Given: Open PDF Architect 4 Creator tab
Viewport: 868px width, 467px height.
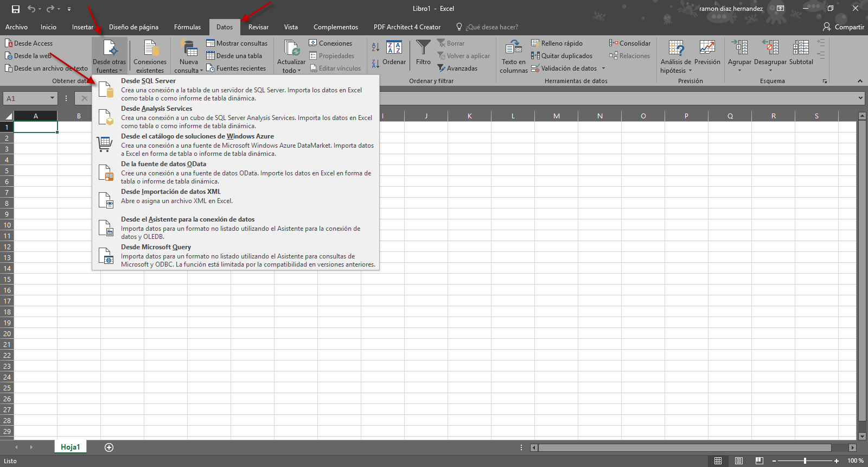Looking at the screenshot, I should click(x=407, y=27).
